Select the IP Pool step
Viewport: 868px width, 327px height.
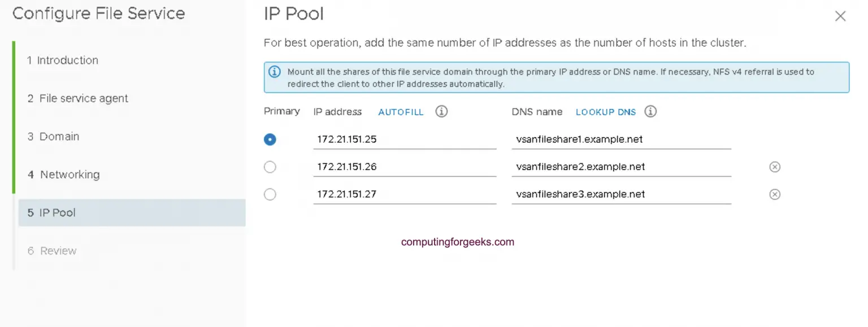pyautogui.click(x=132, y=213)
